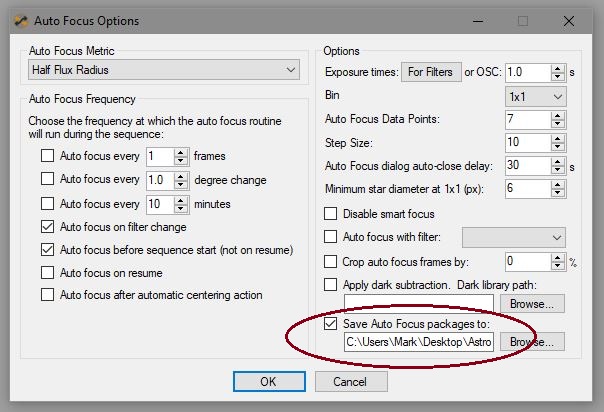Confirm settings with the OK button
The height and width of the screenshot is (412, 604).
tap(269, 382)
